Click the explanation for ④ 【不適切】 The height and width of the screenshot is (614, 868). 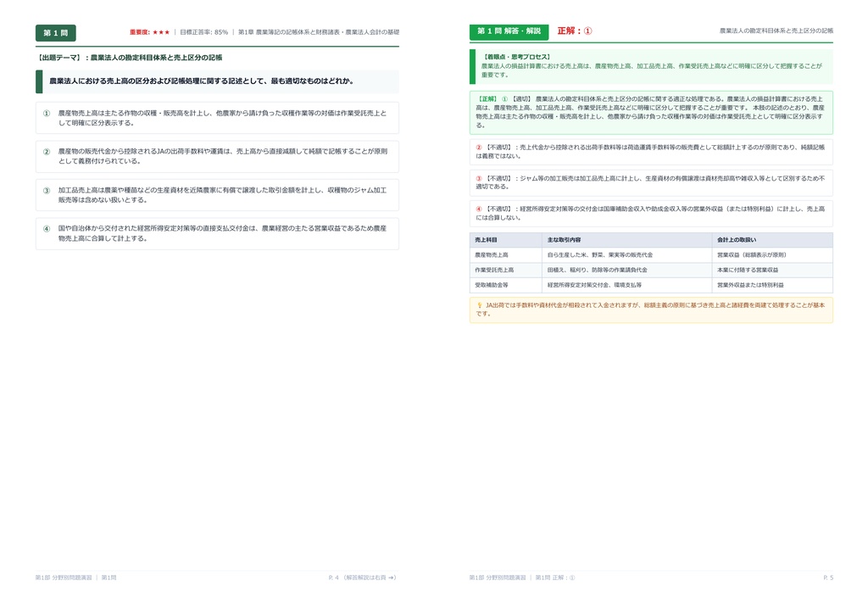tap(651, 213)
